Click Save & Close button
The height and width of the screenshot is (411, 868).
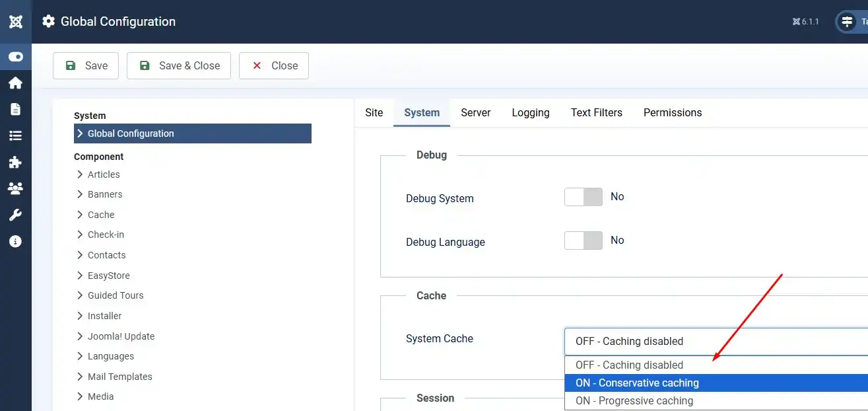(x=179, y=65)
